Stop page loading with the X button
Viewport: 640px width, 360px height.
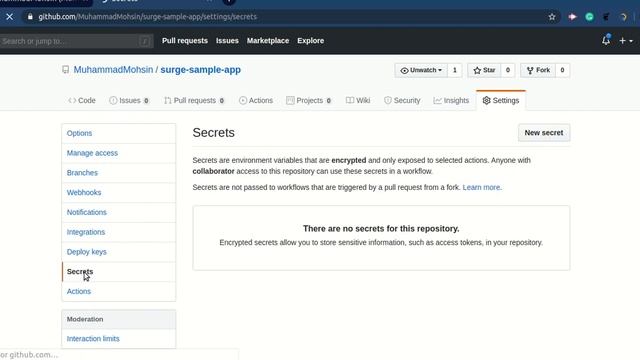click(9, 17)
